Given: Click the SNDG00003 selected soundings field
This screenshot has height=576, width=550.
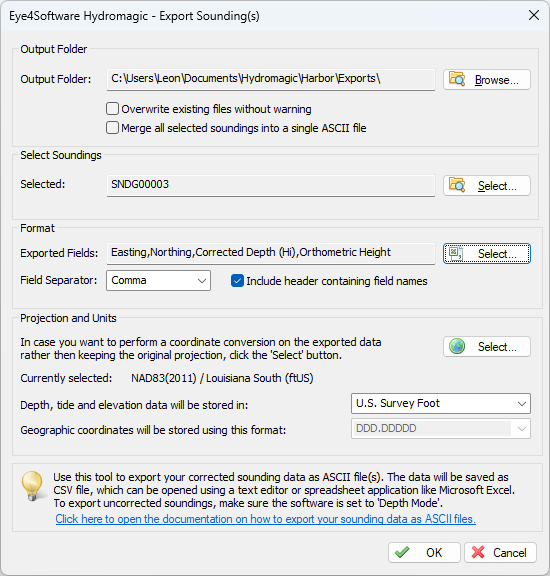Looking at the screenshot, I should [x=271, y=185].
